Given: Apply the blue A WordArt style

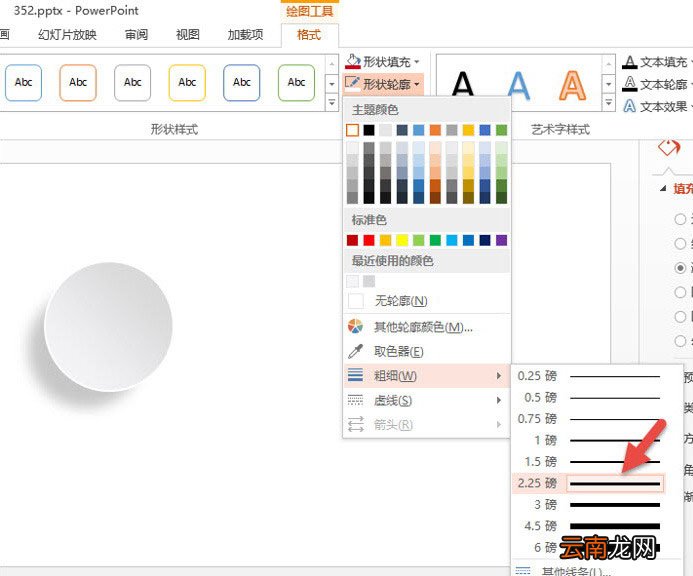Looking at the screenshot, I should click(518, 85).
